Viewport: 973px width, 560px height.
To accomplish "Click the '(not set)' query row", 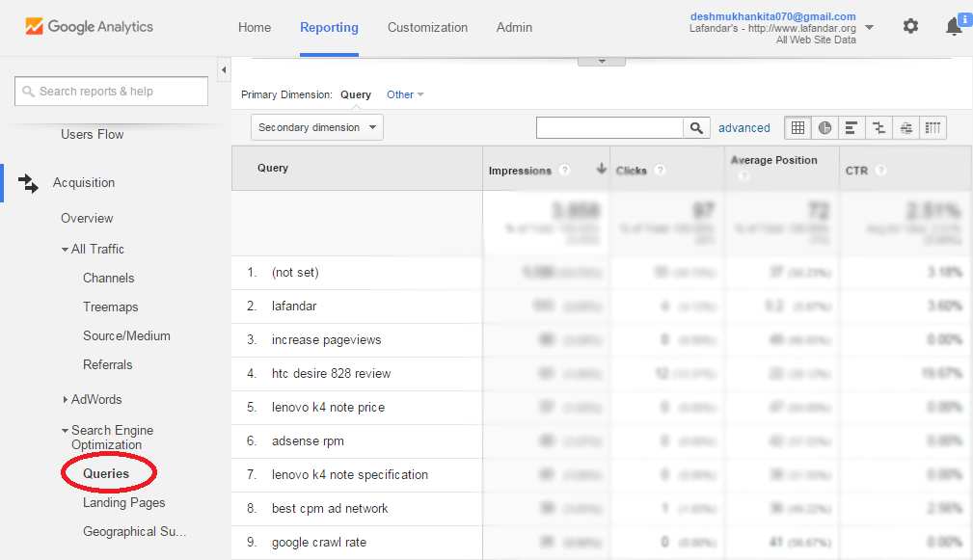I will pos(295,272).
